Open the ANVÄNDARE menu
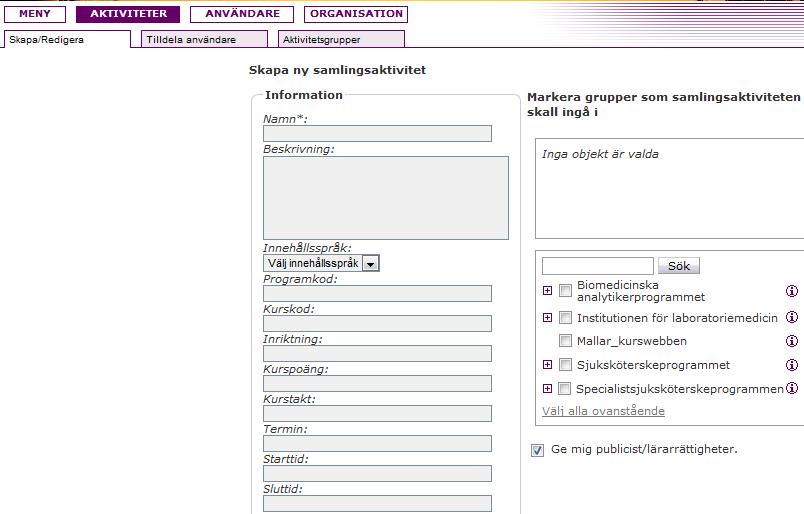The height and width of the screenshot is (514, 804). (x=242, y=14)
